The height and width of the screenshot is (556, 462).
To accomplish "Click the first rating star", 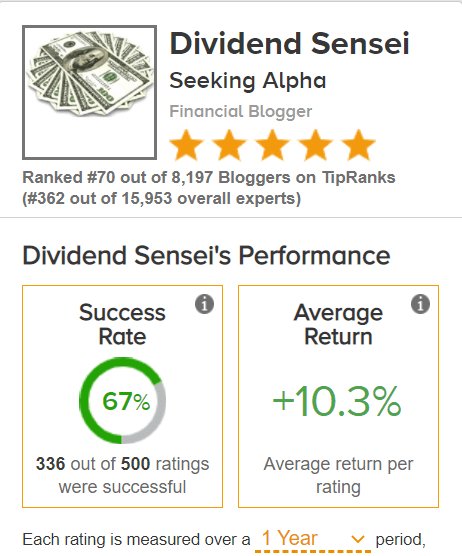I will pyautogui.click(x=186, y=145).
